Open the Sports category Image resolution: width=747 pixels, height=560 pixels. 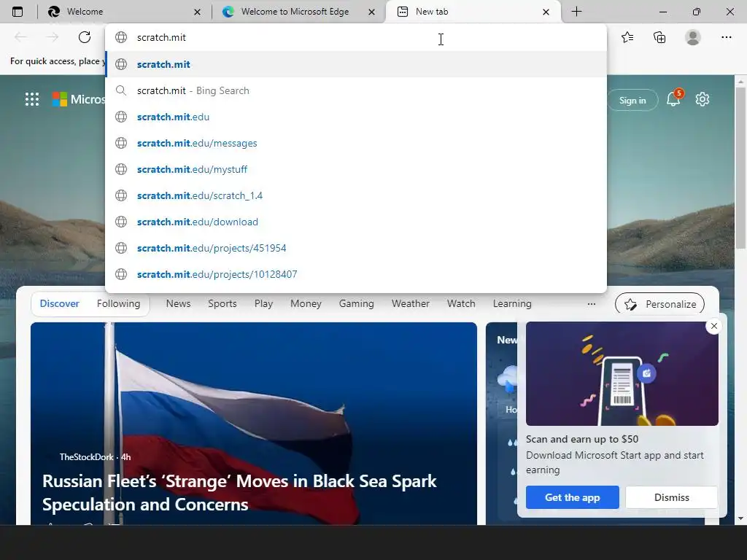pos(222,304)
